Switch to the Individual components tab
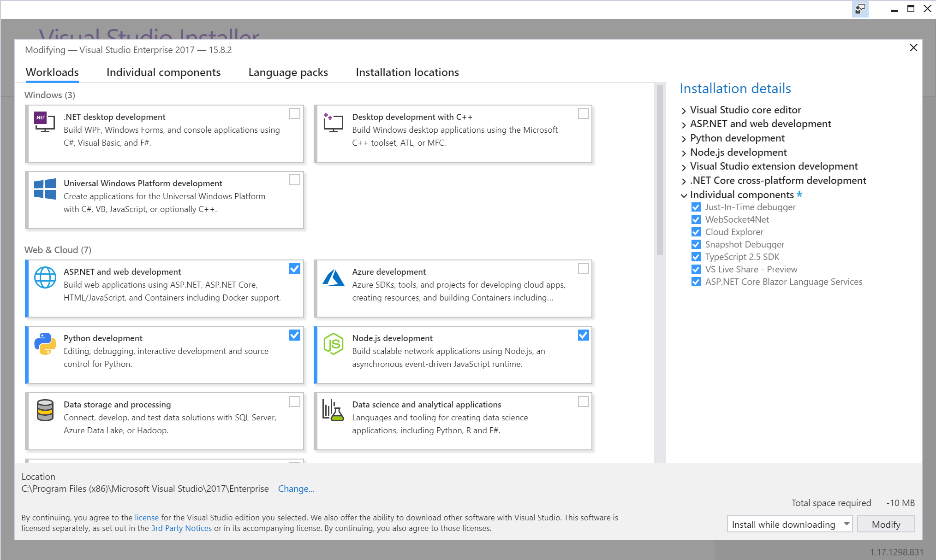 163,72
